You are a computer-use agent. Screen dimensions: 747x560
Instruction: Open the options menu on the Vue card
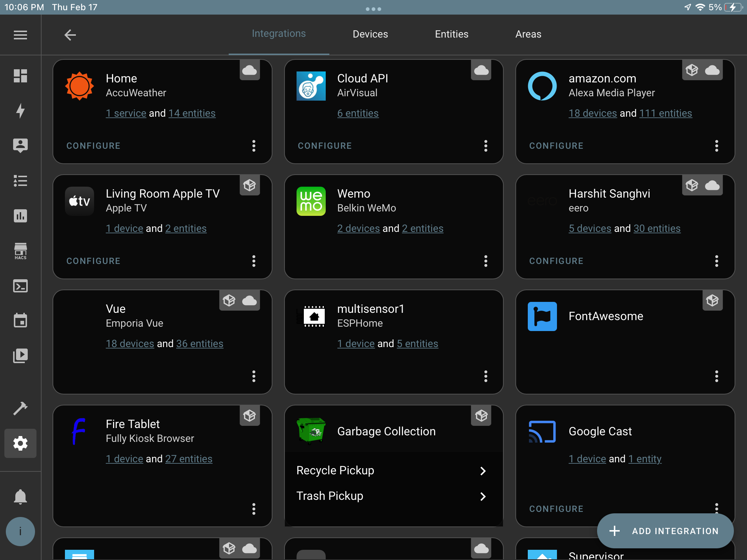pyautogui.click(x=254, y=376)
